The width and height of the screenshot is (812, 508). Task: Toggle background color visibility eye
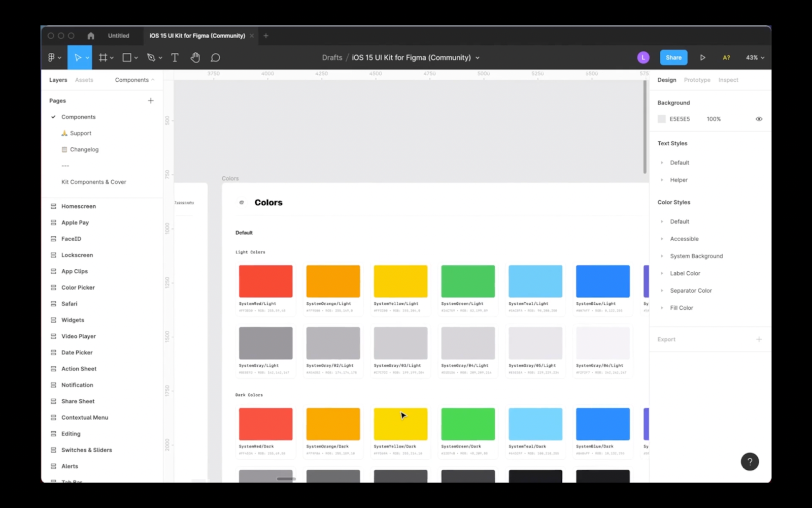(x=759, y=119)
